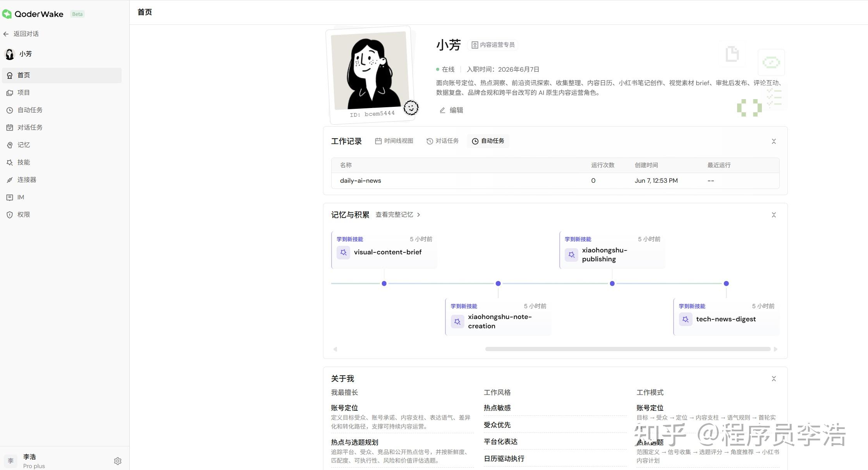Open the 项目 sidebar icon
Image resolution: width=868 pixels, height=470 pixels.
[10, 93]
